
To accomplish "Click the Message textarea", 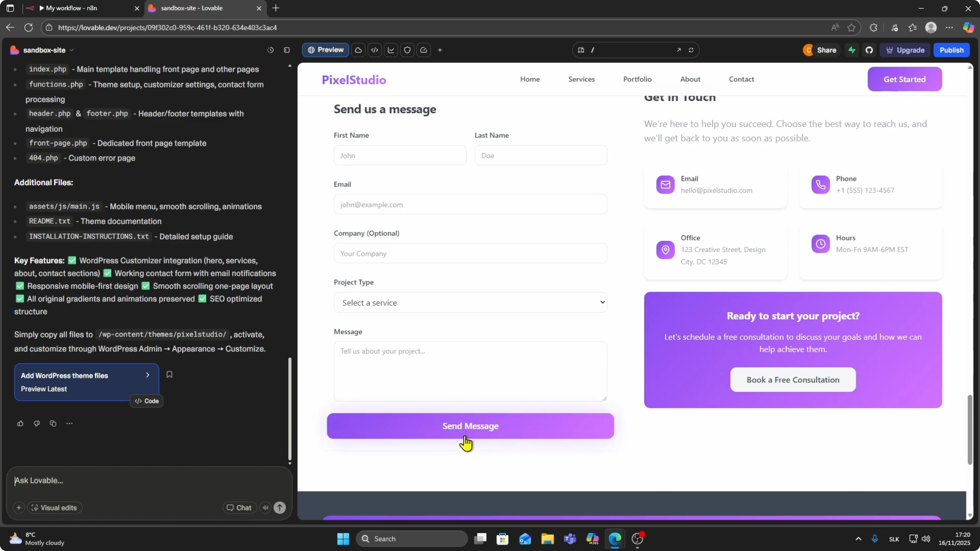I will [470, 371].
